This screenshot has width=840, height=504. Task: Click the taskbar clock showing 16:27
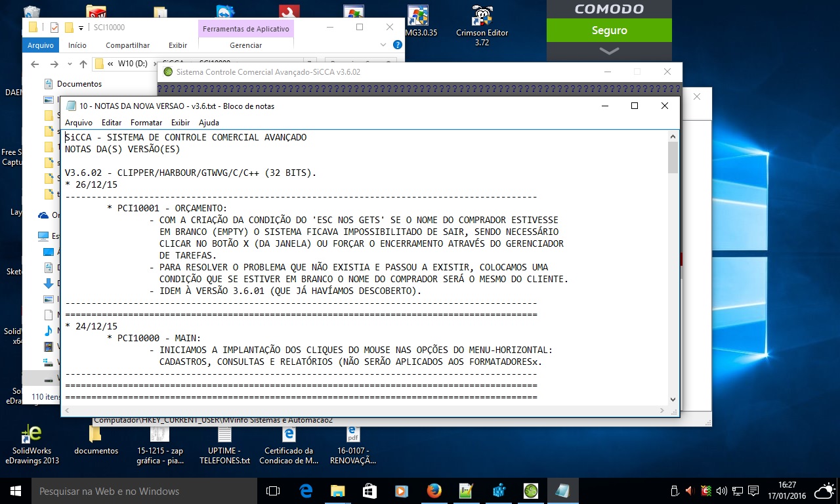pyautogui.click(x=788, y=491)
